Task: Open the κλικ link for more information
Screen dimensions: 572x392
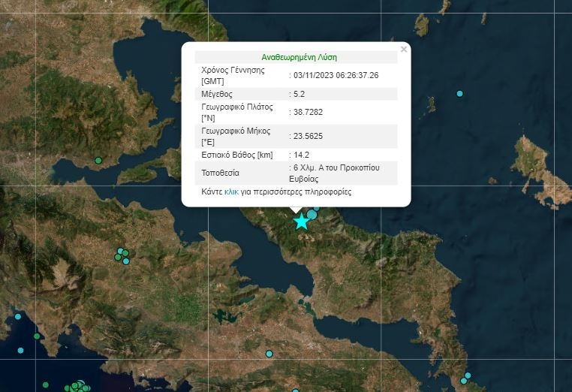Action: (231, 192)
